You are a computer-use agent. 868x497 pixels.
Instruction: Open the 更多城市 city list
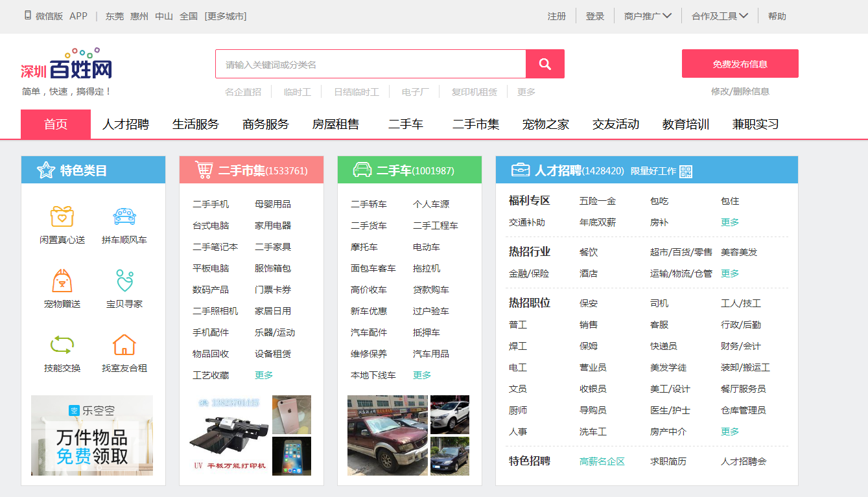(x=226, y=16)
